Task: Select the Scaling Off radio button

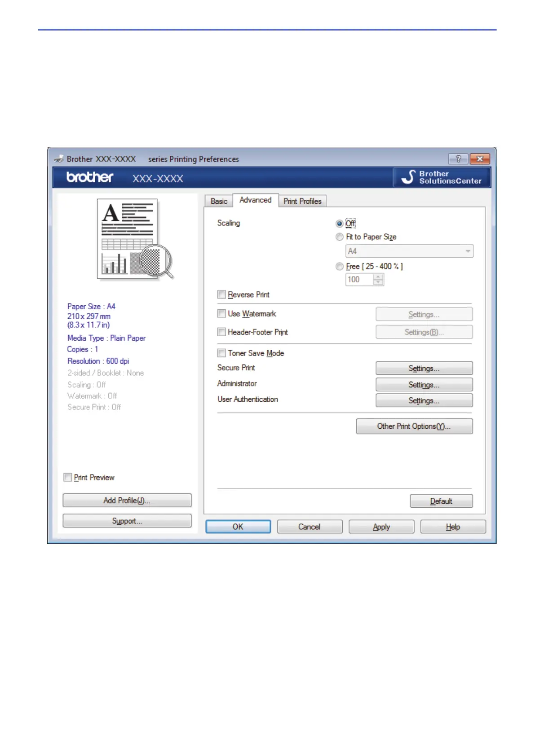Action: coord(339,224)
